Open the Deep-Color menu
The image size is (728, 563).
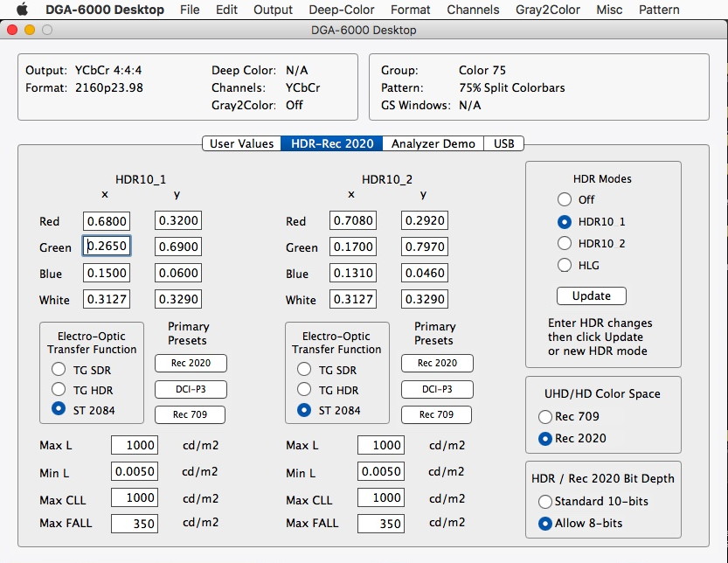point(342,10)
